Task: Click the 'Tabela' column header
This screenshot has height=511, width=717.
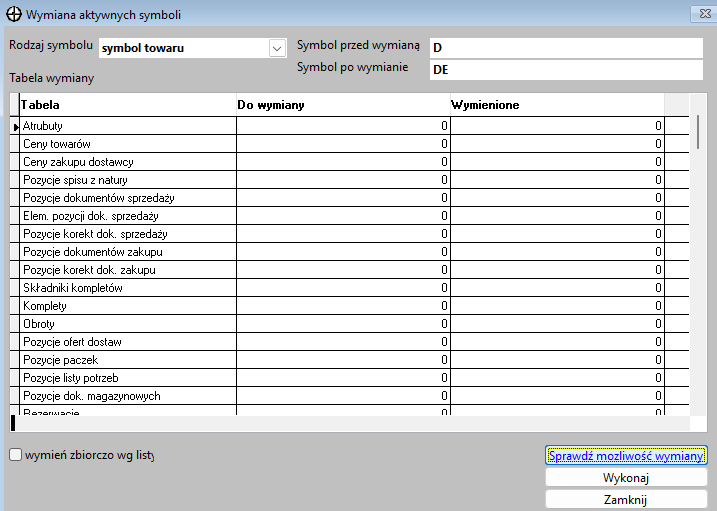Action: pyautogui.click(x=127, y=105)
